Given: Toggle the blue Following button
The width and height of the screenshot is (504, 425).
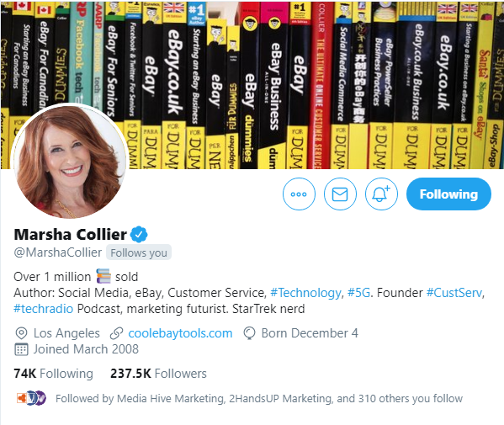Looking at the screenshot, I should (448, 194).
